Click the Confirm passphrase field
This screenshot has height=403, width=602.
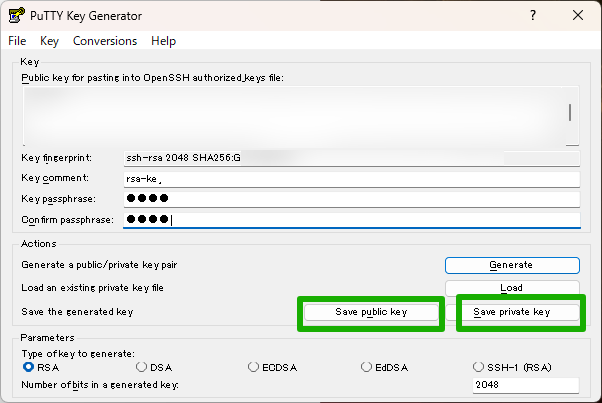[350, 220]
